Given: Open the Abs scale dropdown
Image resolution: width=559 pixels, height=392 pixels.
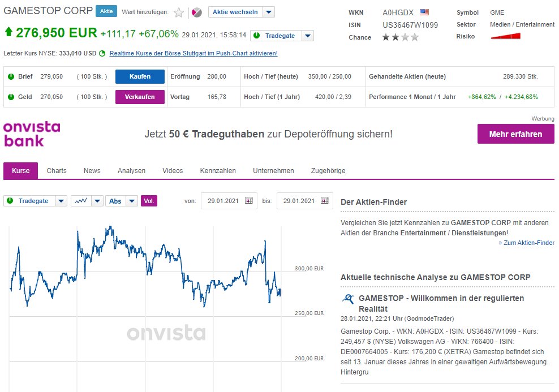Looking at the screenshot, I should [132, 201].
